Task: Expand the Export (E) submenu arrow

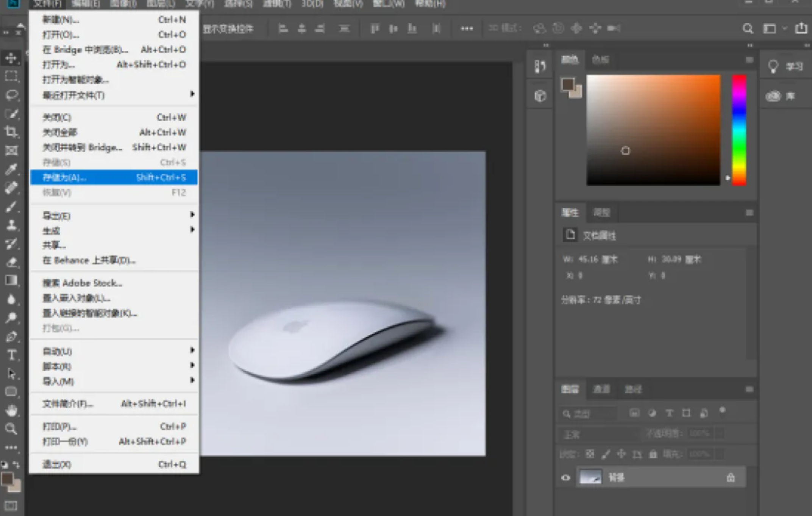Action: point(192,215)
